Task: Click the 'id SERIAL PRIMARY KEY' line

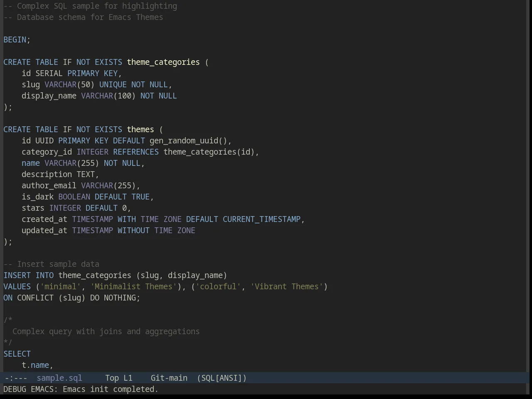Action: pyautogui.click(x=71, y=74)
